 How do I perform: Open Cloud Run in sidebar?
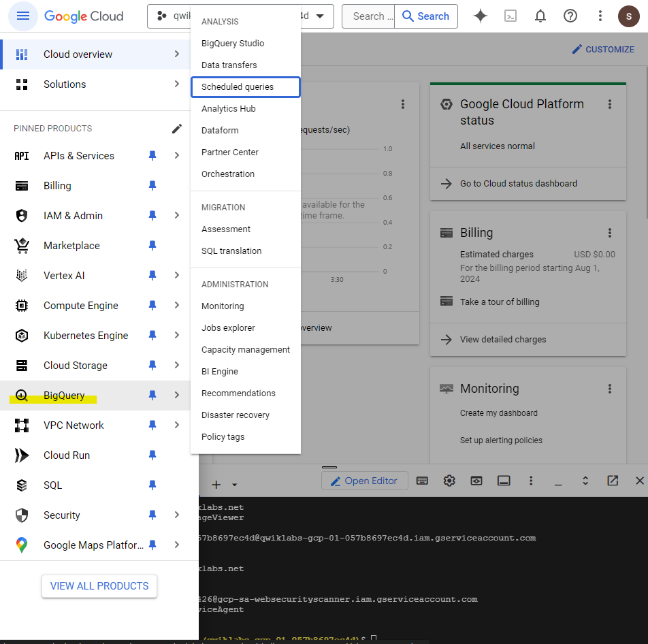tap(67, 455)
